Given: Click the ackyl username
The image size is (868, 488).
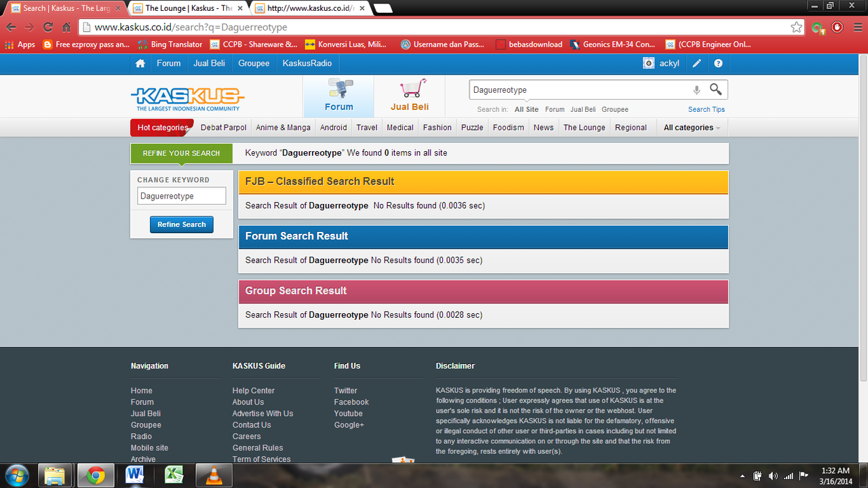Looking at the screenshot, I should pyautogui.click(x=669, y=63).
